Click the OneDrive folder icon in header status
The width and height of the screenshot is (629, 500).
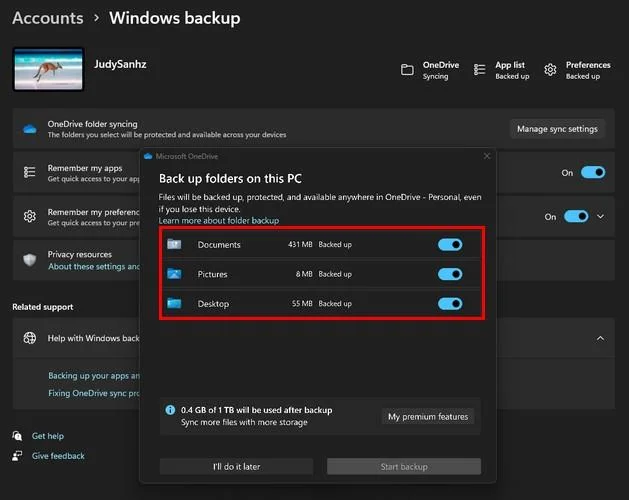click(x=407, y=70)
